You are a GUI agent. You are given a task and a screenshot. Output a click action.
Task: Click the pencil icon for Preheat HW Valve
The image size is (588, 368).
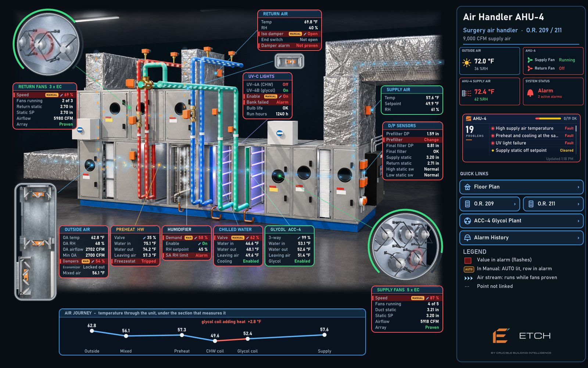click(144, 238)
